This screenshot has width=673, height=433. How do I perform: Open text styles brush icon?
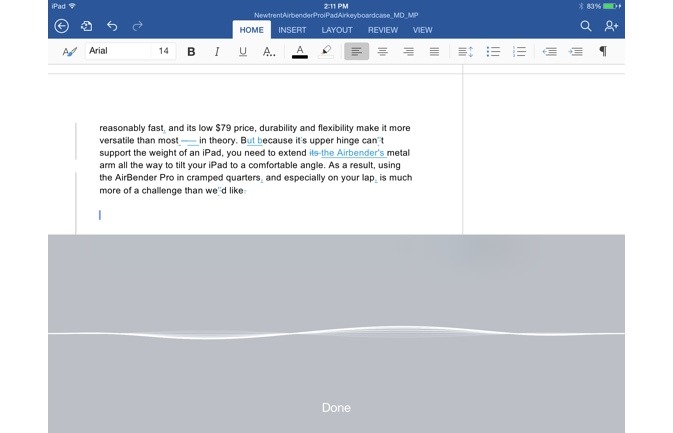click(x=70, y=51)
